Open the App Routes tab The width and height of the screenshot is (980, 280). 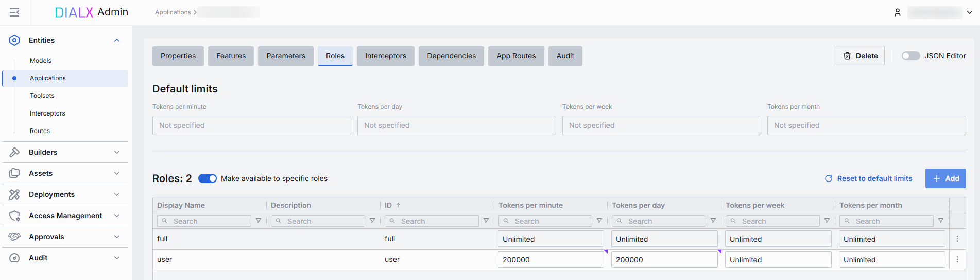tap(516, 56)
